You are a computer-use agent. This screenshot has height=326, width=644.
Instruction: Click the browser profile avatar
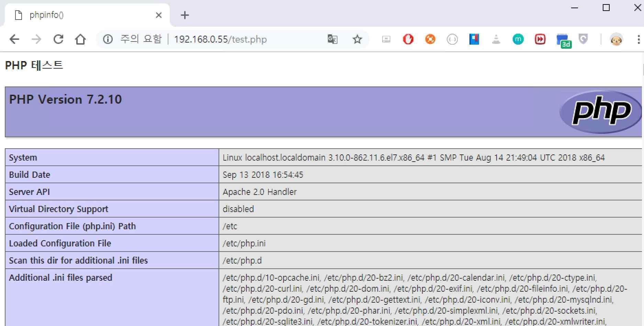tap(617, 39)
